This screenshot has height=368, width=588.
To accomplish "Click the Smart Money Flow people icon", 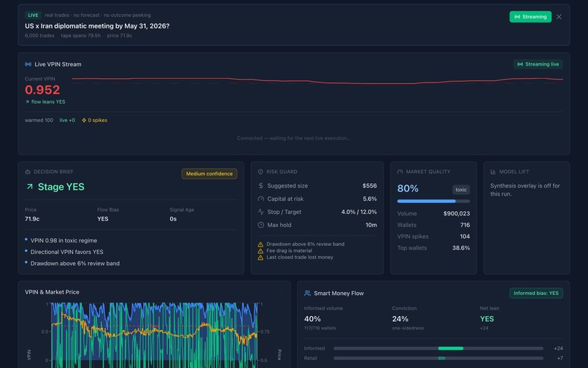I will point(308,293).
